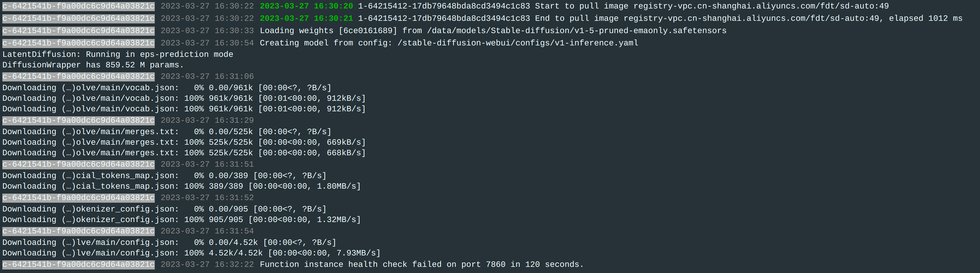Viewport: 980px width, 273px height.
Task: Click the cial_tokens_map.json 100% line
Action: [x=181, y=186]
